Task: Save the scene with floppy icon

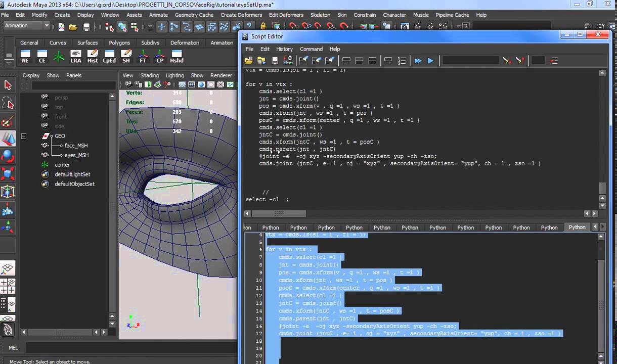Action: tap(86, 27)
